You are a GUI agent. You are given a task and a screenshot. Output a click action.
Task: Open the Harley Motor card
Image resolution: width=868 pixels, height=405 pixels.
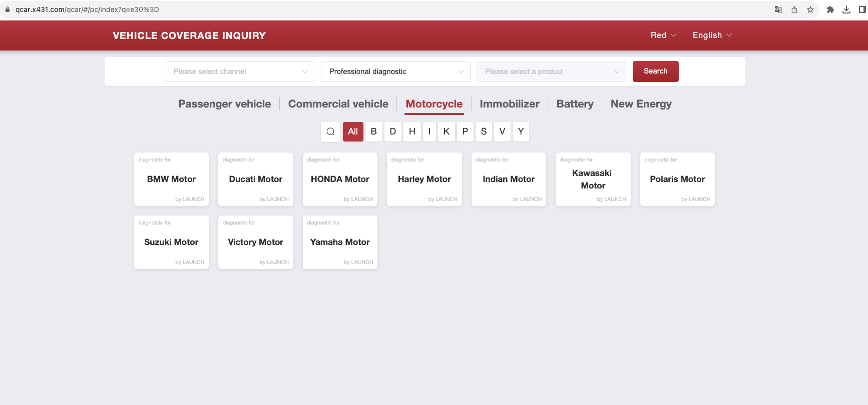424,179
